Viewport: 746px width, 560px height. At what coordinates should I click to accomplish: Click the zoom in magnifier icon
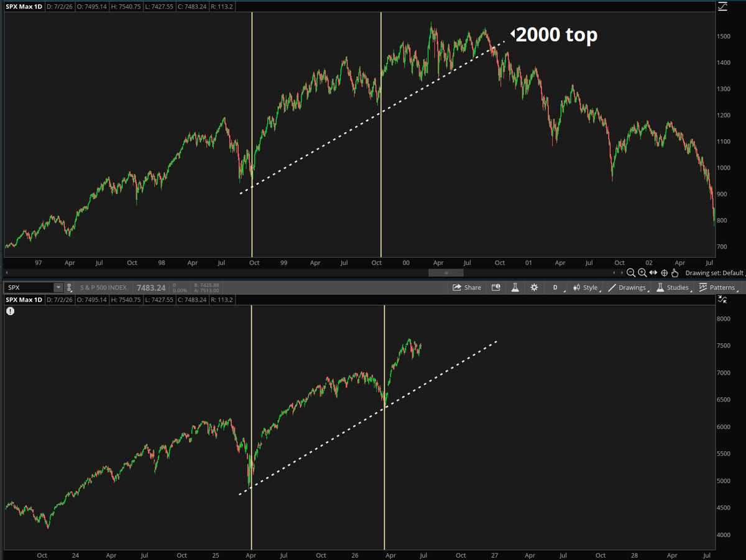pos(642,273)
